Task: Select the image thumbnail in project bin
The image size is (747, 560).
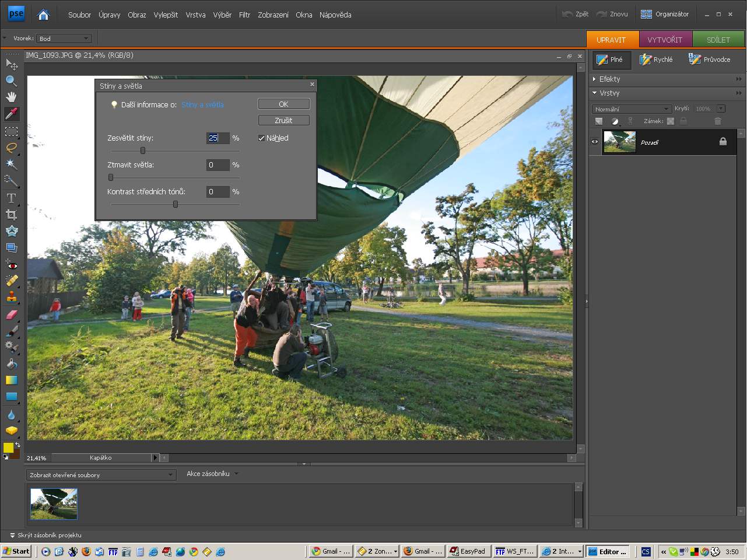Action: [54, 503]
